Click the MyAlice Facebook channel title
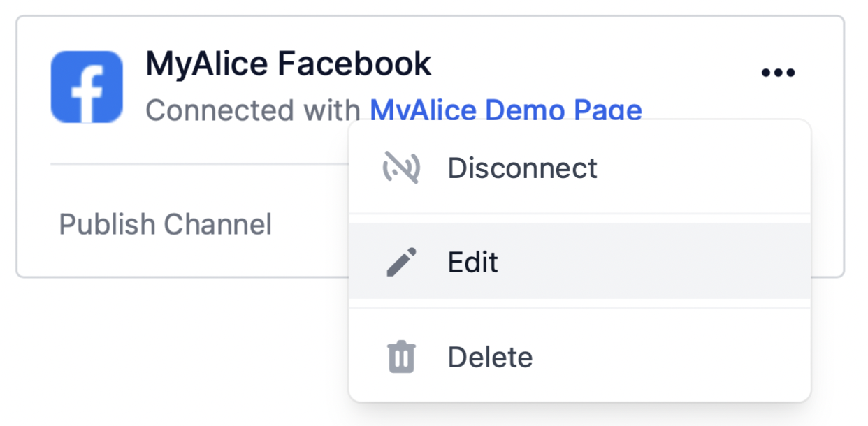Screen dimensions: 868x426 [288, 64]
